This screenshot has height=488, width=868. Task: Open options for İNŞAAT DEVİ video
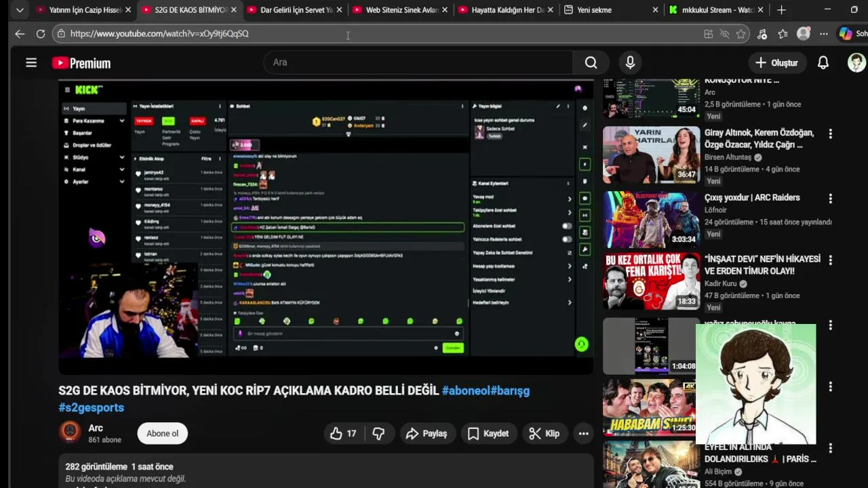point(830,260)
